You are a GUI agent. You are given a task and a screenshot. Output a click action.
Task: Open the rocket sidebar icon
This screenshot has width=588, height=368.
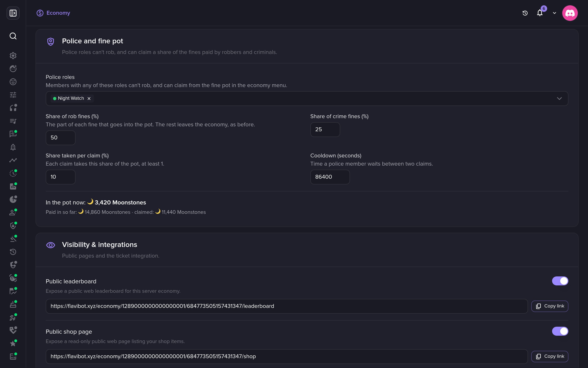pyautogui.click(x=13, y=317)
